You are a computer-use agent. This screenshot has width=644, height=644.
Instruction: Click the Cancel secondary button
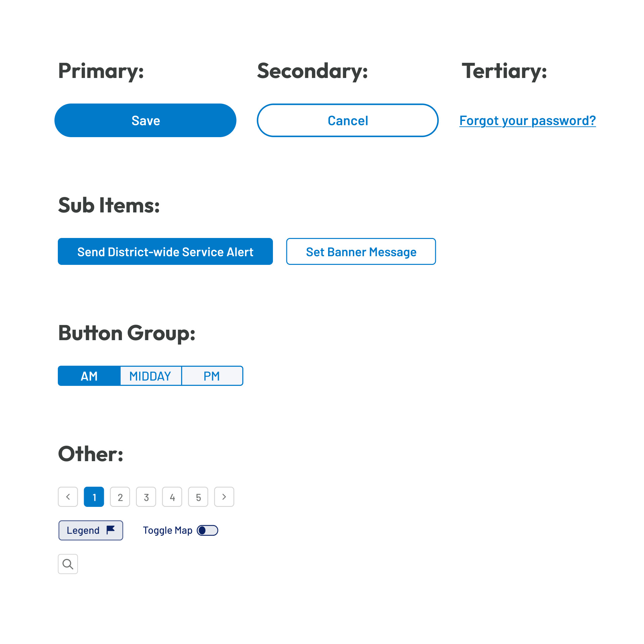click(348, 120)
